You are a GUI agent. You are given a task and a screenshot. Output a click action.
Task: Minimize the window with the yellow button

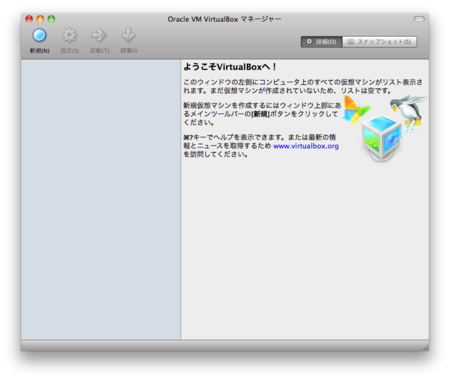tap(40, 19)
